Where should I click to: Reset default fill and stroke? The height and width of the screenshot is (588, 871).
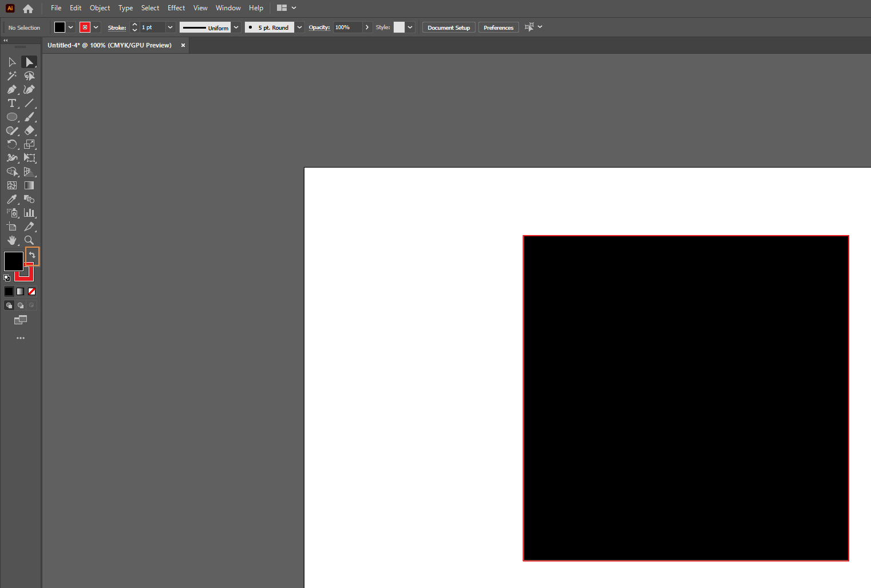[7, 278]
